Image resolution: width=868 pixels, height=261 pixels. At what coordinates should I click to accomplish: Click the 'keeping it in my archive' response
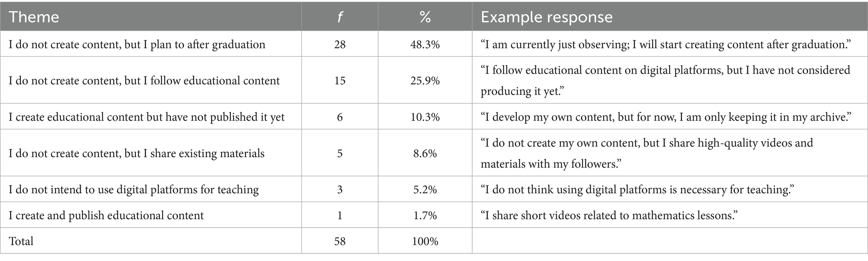[666, 117]
